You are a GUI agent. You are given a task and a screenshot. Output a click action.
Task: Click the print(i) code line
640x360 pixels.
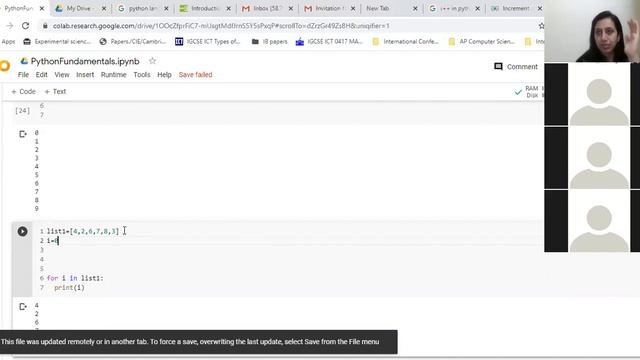point(69,288)
